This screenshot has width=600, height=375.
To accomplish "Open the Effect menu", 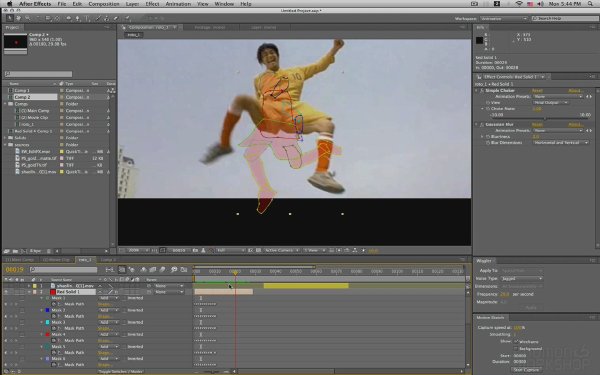I will 152,4.
